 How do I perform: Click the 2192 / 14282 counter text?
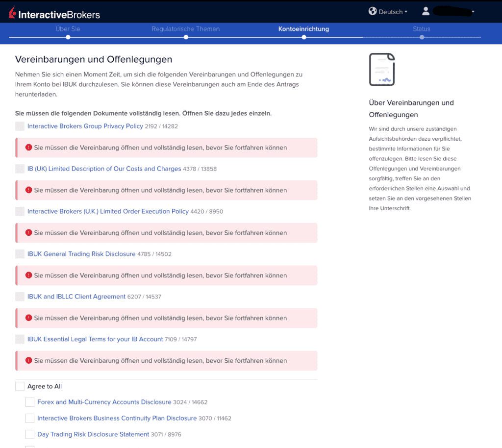(x=161, y=126)
